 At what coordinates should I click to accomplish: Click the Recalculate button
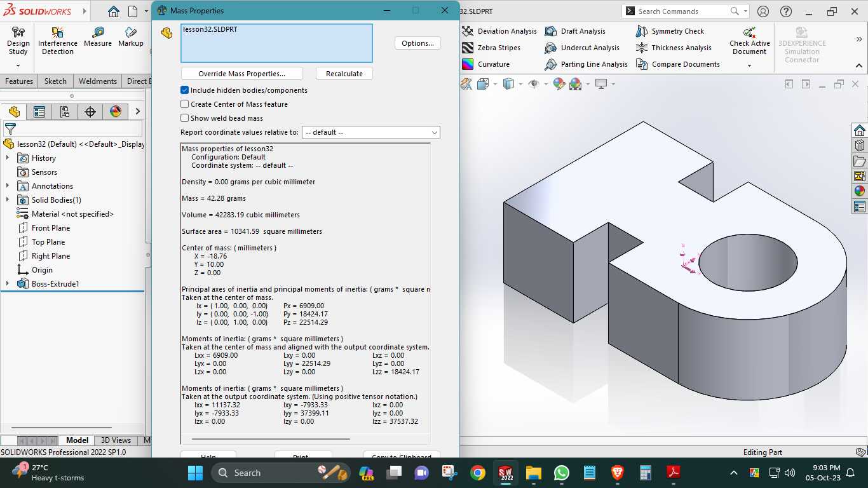pos(344,74)
